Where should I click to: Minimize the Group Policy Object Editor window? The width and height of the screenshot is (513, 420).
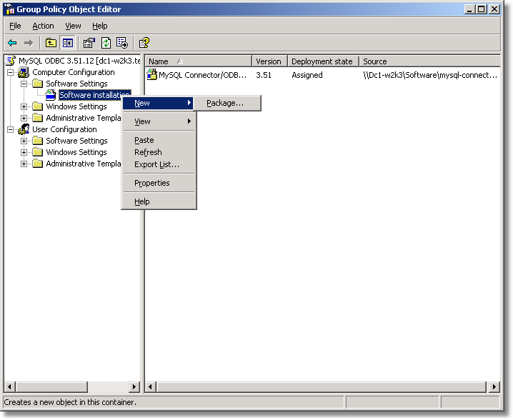[x=469, y=9]
